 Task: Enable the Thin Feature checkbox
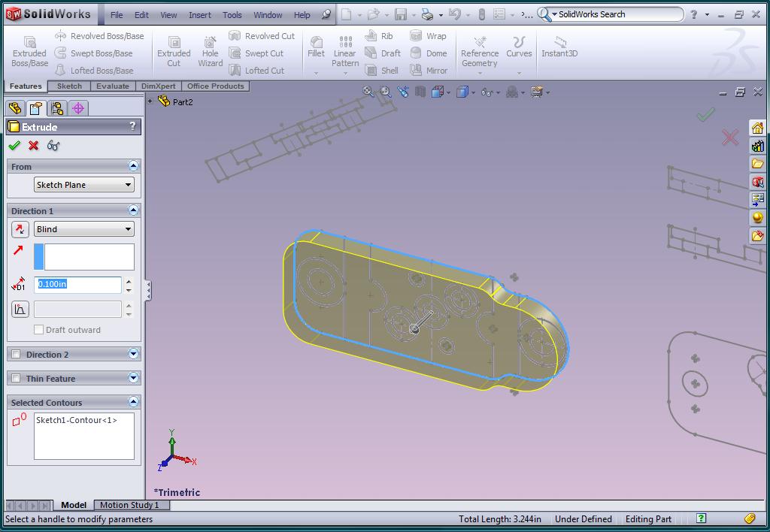(17, 379)
